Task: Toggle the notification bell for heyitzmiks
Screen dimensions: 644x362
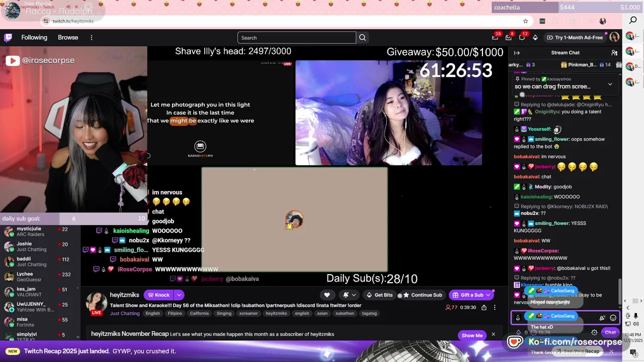Action: [349, 295]
